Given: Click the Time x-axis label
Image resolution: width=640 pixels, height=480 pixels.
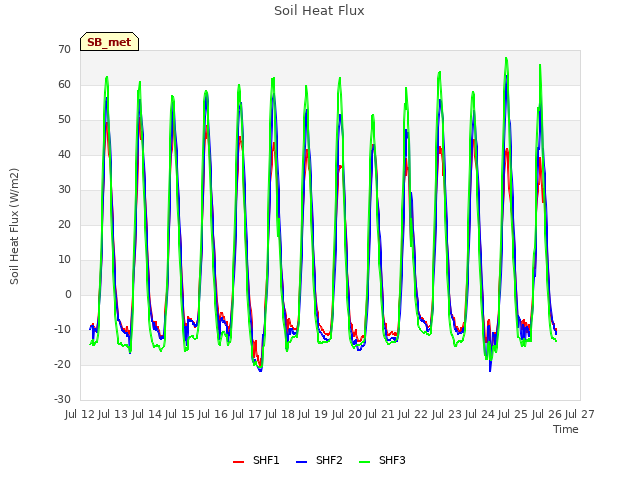Looking at the screenshot, I should pos(566,429).
